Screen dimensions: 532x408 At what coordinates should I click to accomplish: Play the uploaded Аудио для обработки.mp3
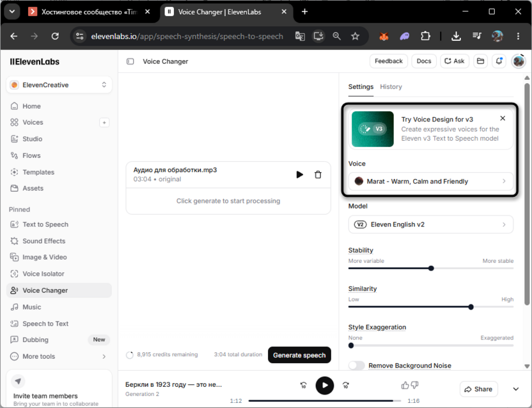(300, 175)
